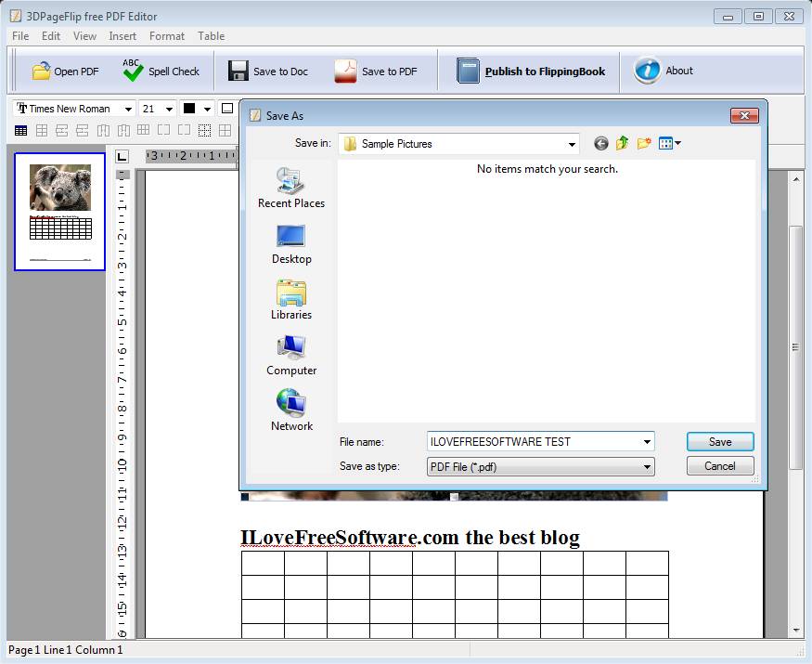This screenshot has height=664, width=812.
Task: Click the scroll up arrow of document
Action: click(x=796, y=179)
